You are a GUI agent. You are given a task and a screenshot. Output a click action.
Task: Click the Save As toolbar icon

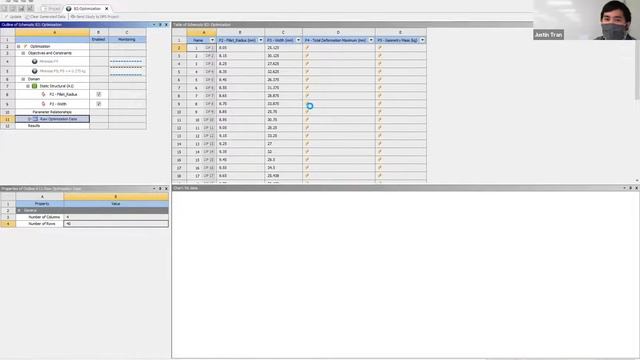pyautogui.click(x=30, y=8)
